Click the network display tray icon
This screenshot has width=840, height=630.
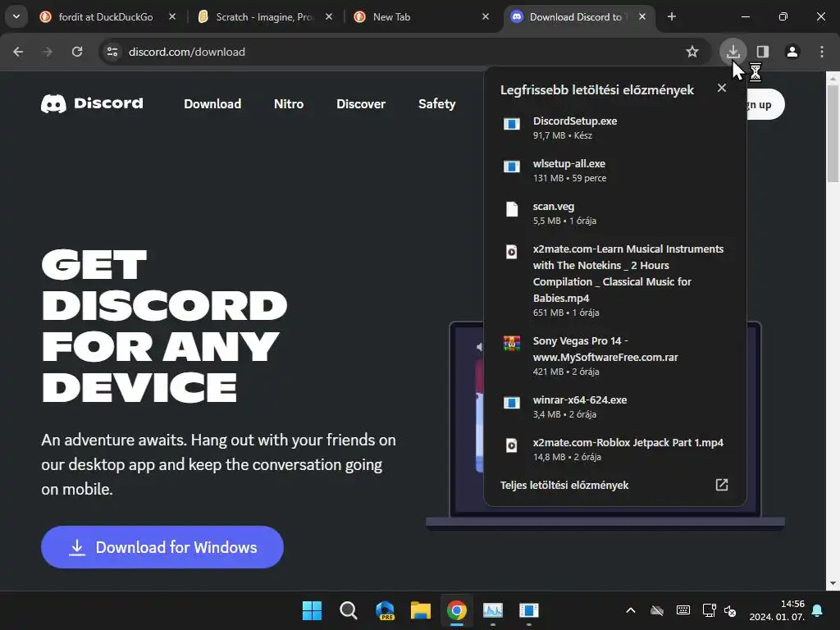(x=710, y=610)
